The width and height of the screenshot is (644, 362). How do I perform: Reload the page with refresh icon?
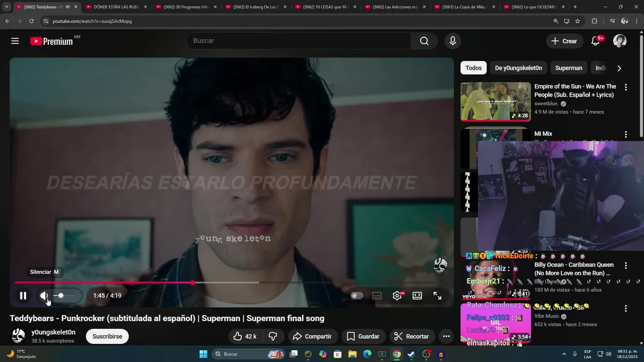tap(31, 21)
